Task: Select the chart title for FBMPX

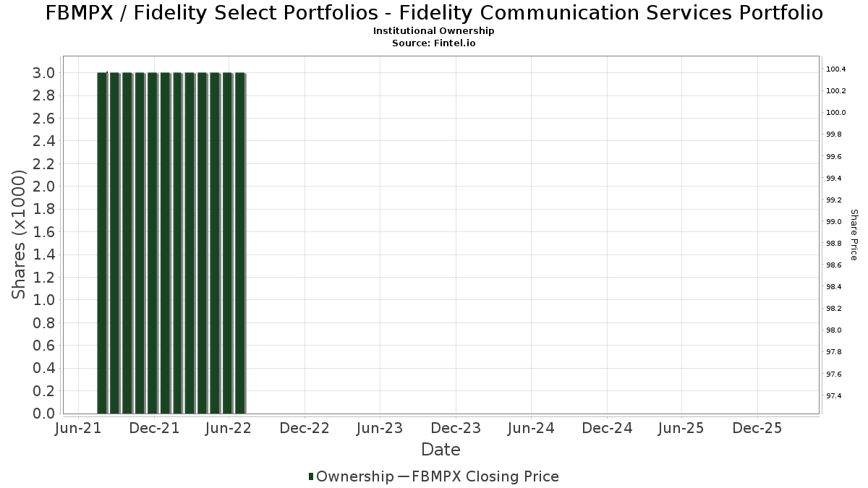Action: coord(434,13)
